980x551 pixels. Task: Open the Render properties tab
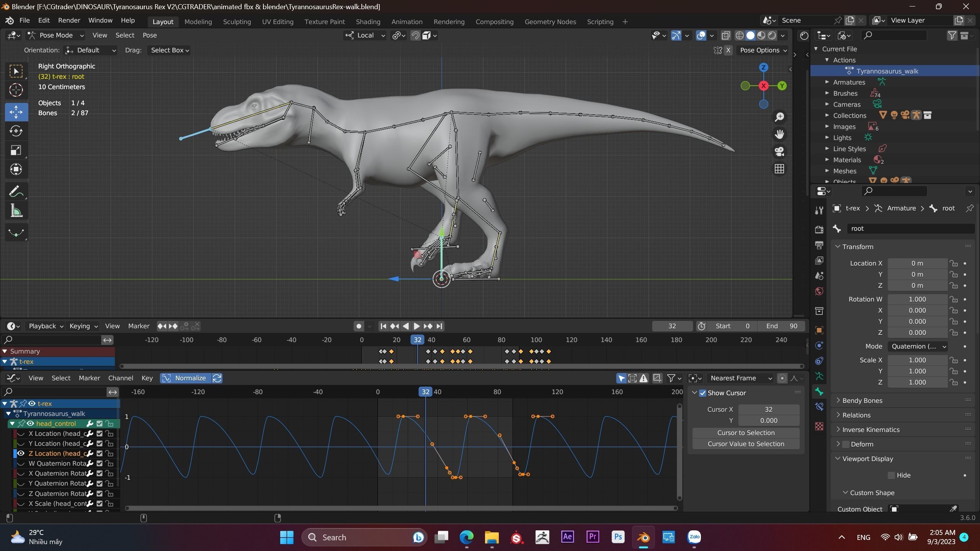[x=819, y=229]
